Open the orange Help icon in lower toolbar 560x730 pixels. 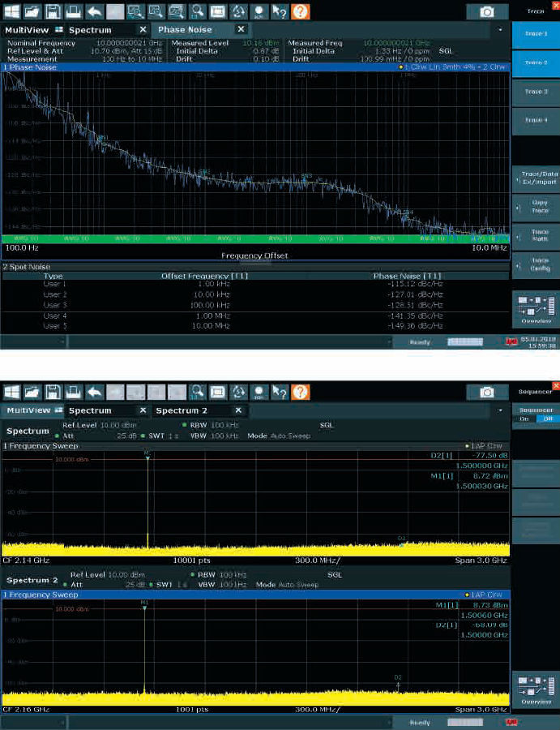[300, 392]
